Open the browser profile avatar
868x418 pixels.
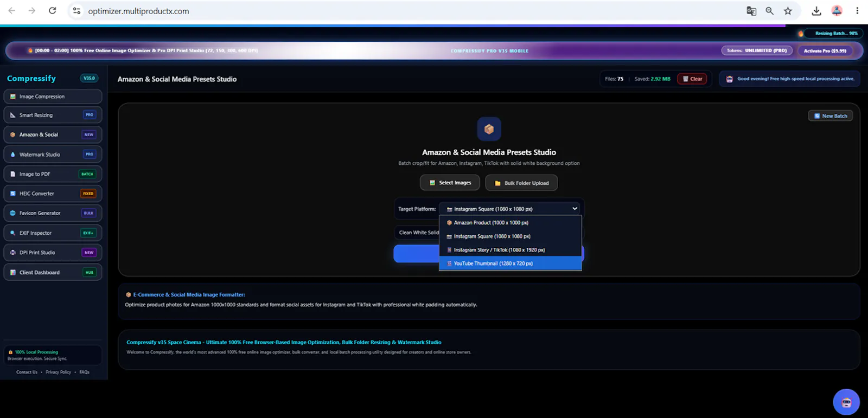(x=837, y=11)
